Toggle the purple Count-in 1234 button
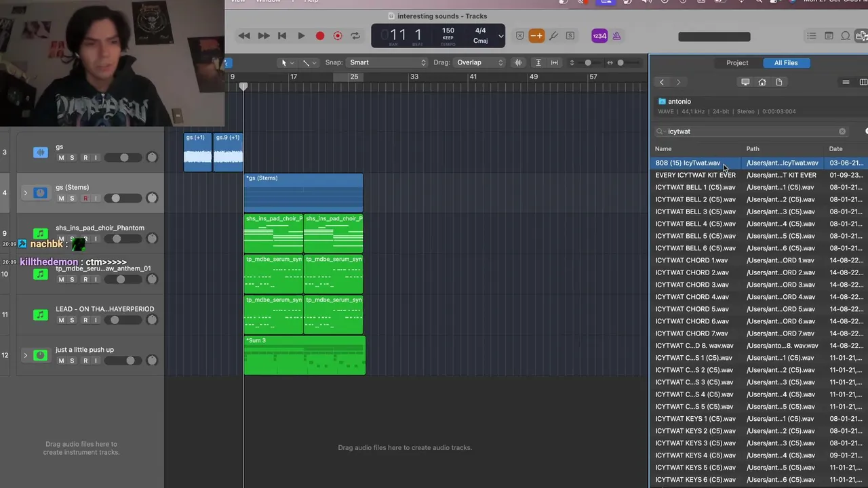This screenshot has width=868, height=488. coord(599,36)
